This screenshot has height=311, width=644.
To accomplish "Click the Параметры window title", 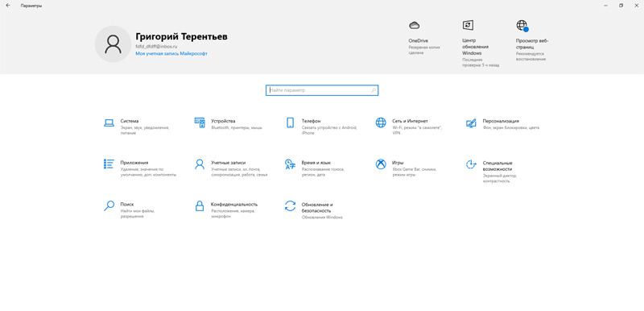I will [31, 6].
